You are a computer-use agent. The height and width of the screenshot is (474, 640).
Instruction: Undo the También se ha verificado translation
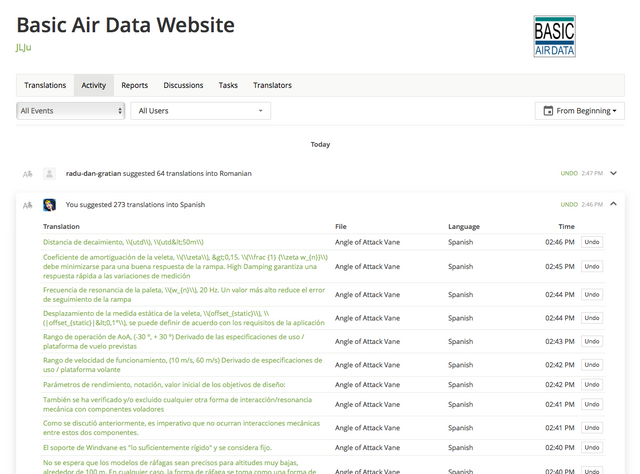pyautogui.click(x=592, y=405)
